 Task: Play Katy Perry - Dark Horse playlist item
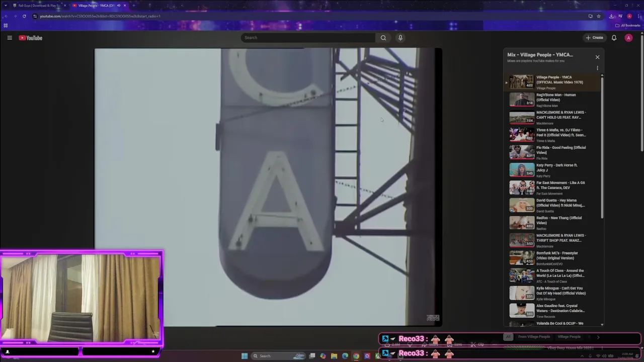click(552, 170)
